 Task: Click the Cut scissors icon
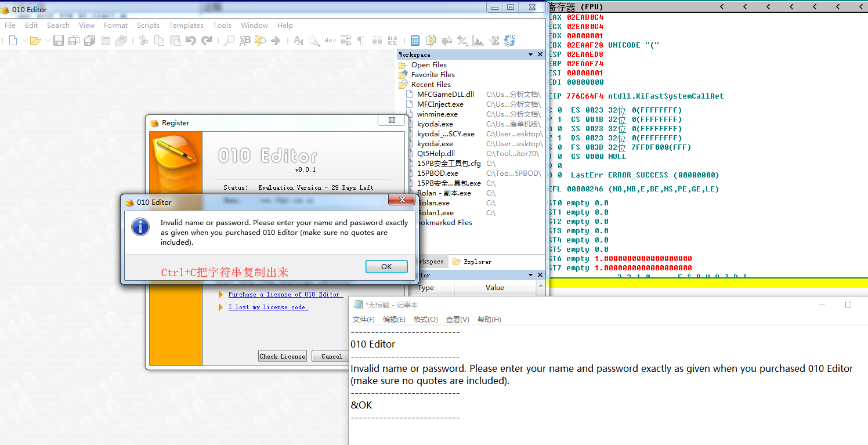[x=143, y=41]
